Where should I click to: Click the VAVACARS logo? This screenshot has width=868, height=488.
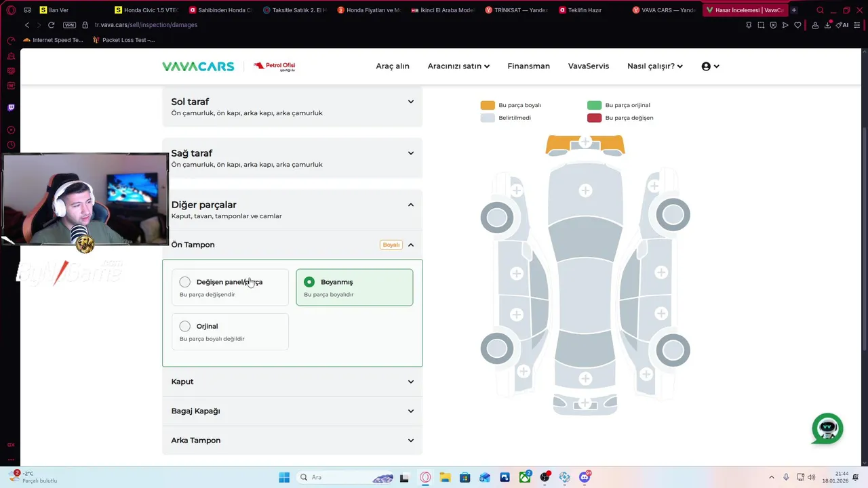pyautogui.click(x=198, y=66)
